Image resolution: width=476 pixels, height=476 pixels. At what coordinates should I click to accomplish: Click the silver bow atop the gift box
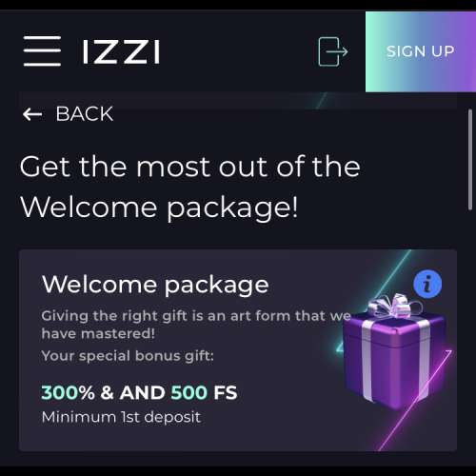(x=394, y=306)
